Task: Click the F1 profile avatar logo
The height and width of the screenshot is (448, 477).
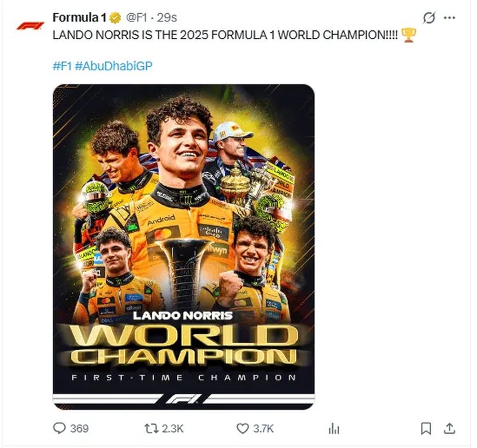Action: pyautogui.click(x=30, y=26)
